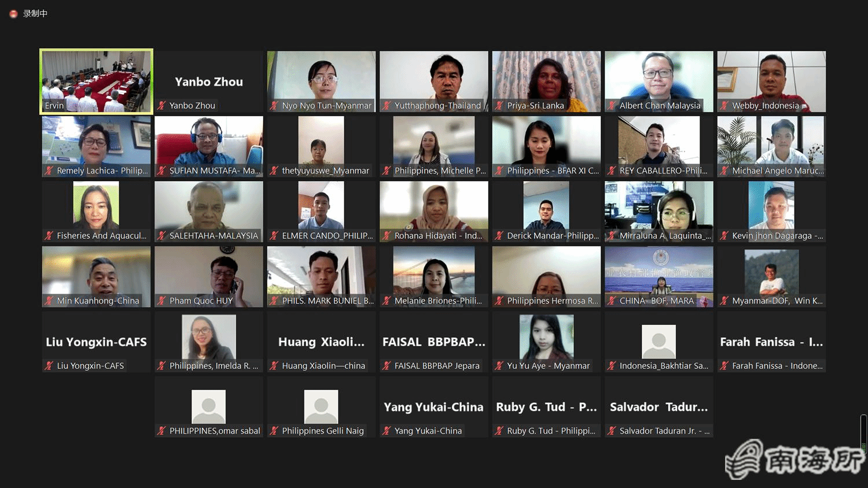
Task: Click muted mic icon for Pham Quoc HUY
Action: [162, 301]
